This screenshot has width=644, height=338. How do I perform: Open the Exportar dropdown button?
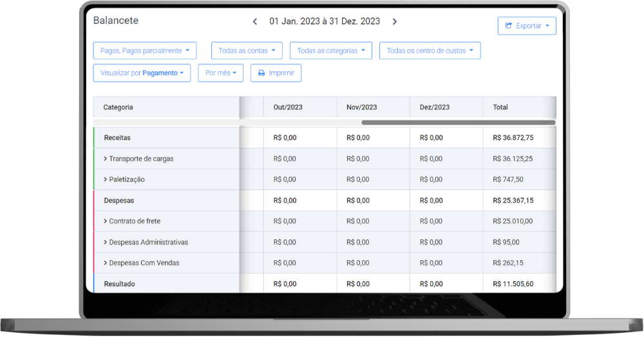coord(527,26)
